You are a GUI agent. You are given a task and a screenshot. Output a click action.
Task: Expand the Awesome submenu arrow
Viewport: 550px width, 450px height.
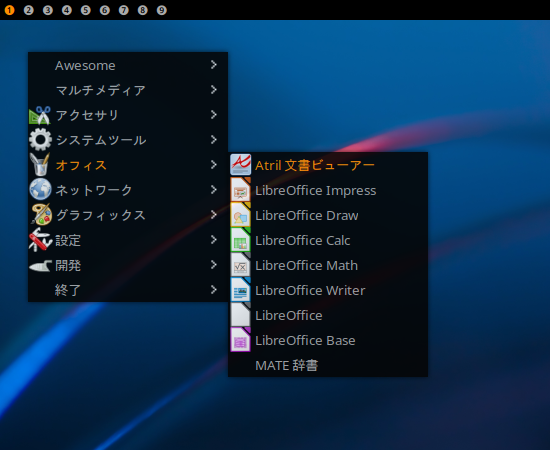(x=214, y=65)
